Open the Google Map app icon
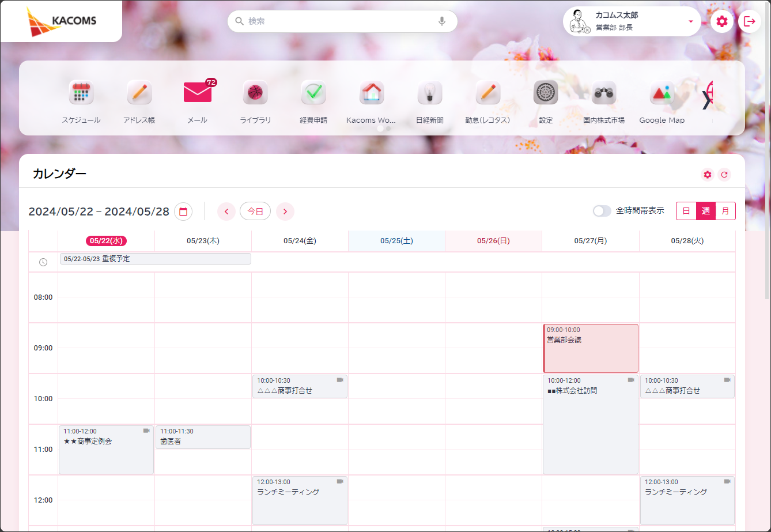The height and width of the screenshot is (532, 771). pyautogui.click(x=662, y=93)
